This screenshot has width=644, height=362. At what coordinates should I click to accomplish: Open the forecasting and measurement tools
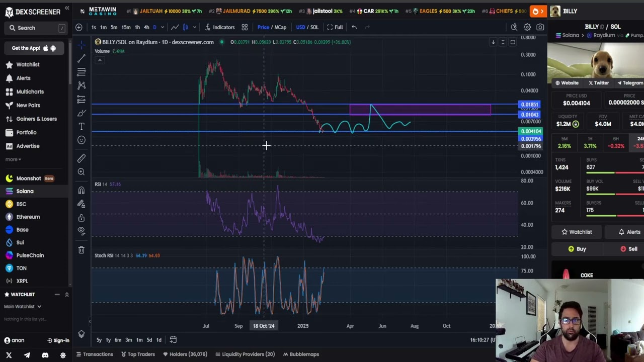(x=82, y=99)
